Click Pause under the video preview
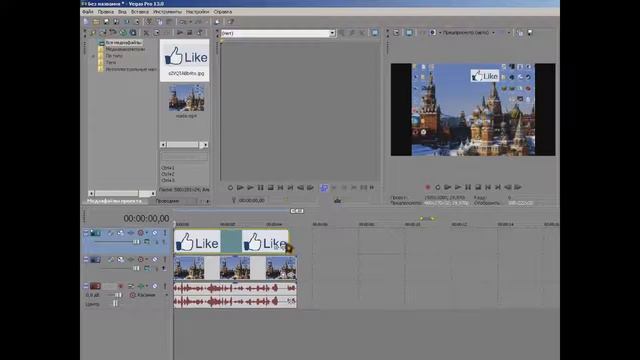This screenshot has height=360, width=640. point(468,187)
